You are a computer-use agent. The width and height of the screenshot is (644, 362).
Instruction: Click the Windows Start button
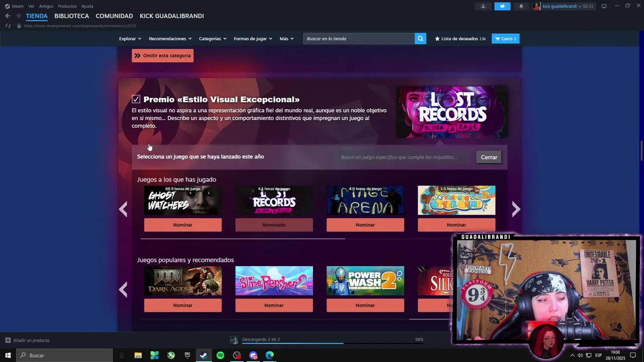pyautogui.click(x=8, y=355)
